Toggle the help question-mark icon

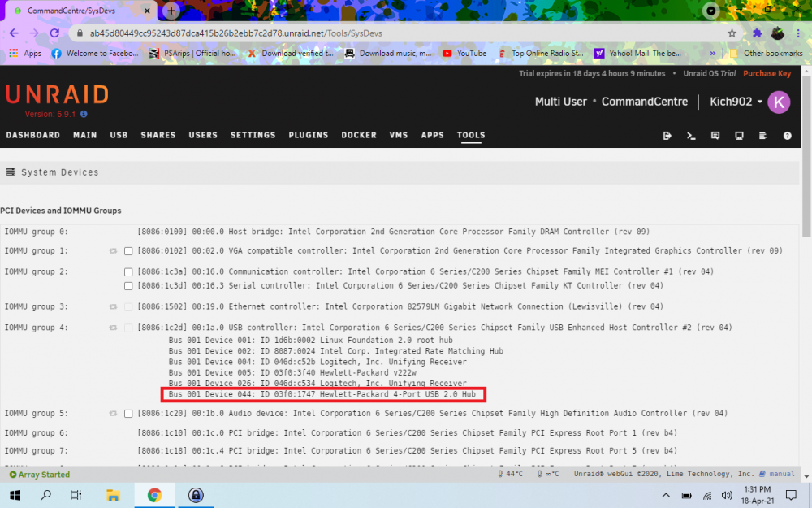(x=787, y=135)
